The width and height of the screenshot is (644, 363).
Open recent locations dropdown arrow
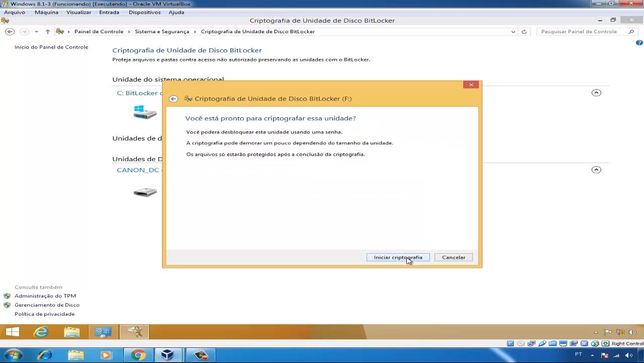36,32
